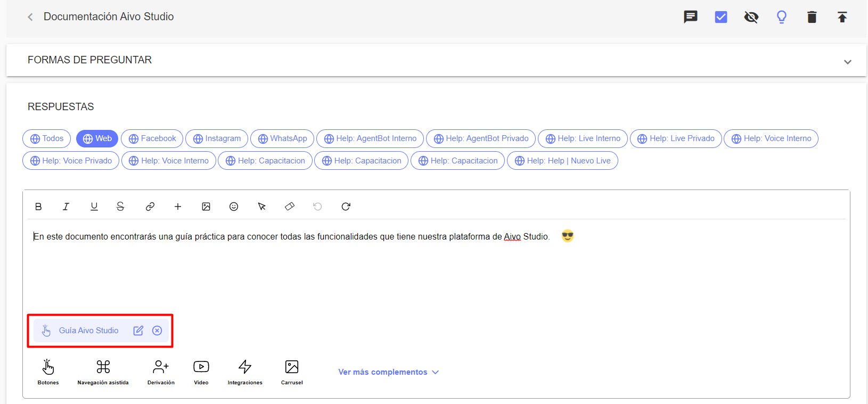
Task: Click into the response text editor
Action: click(437, 266)
